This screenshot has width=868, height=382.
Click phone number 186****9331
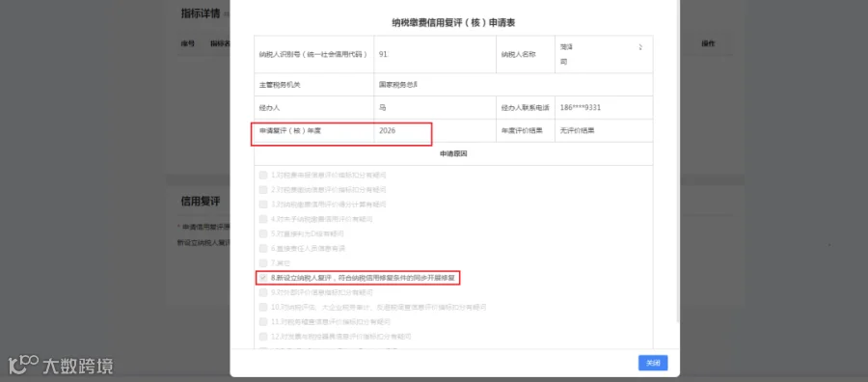coord(581,107)
